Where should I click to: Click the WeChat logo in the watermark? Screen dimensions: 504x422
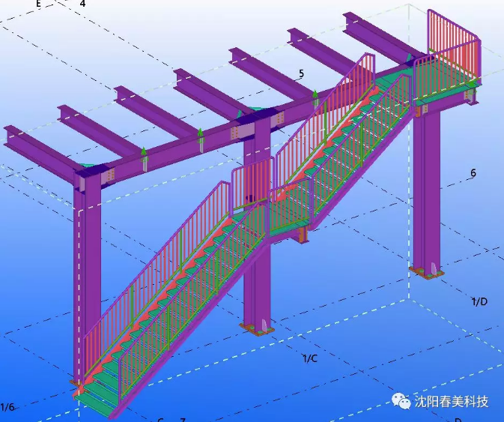402,402
